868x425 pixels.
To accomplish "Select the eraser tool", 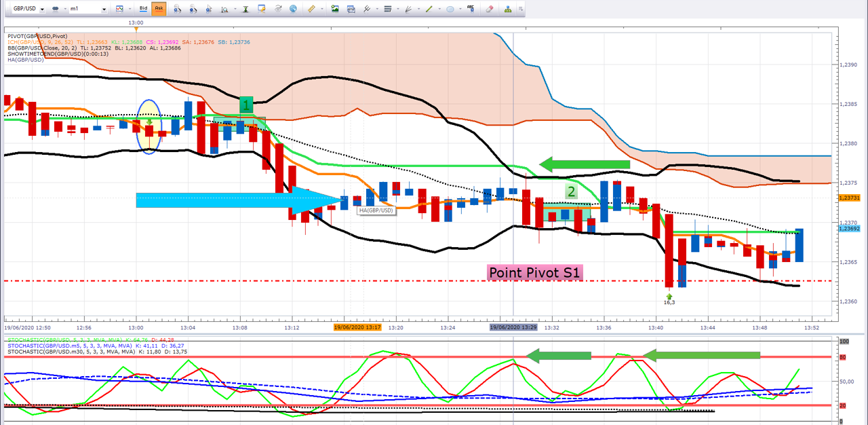I will coord(489,10).
